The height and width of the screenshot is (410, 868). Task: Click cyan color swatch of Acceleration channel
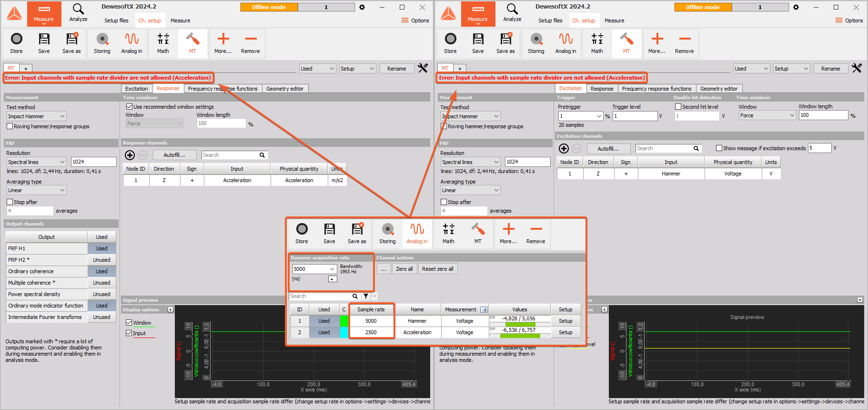pyautogui.click(x=344, y=332)
